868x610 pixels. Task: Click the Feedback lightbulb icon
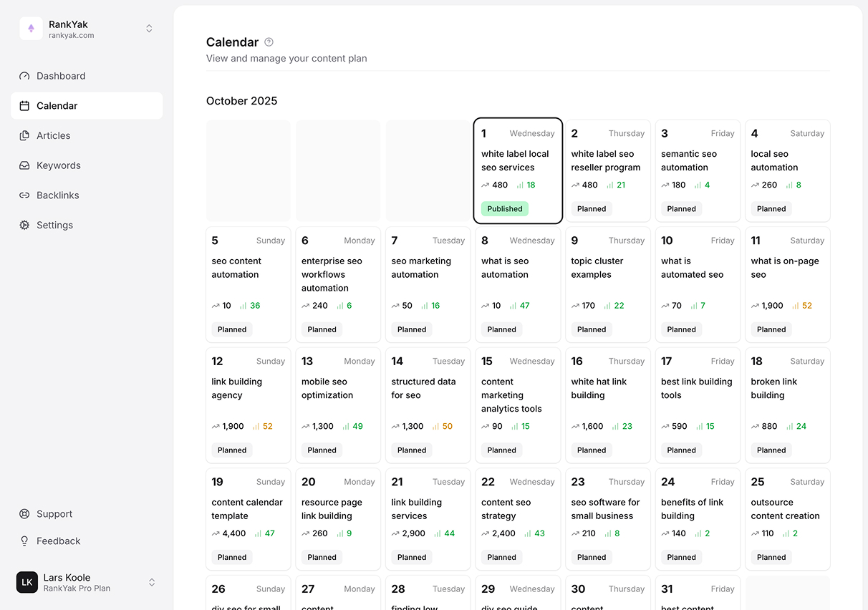pyautogui.click(x=24, y=541)
